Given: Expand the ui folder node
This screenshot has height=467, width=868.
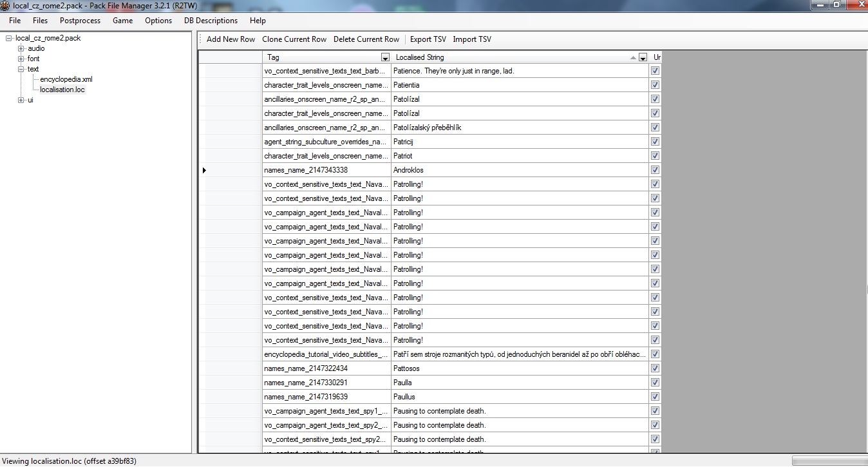Looking at the screenshot, I should (x=21, y=100).
